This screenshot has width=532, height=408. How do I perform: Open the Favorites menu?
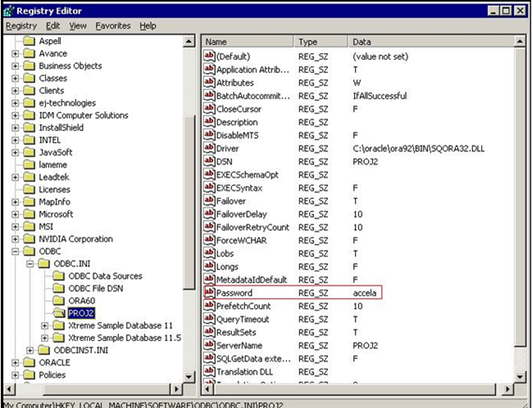point(112,26)
